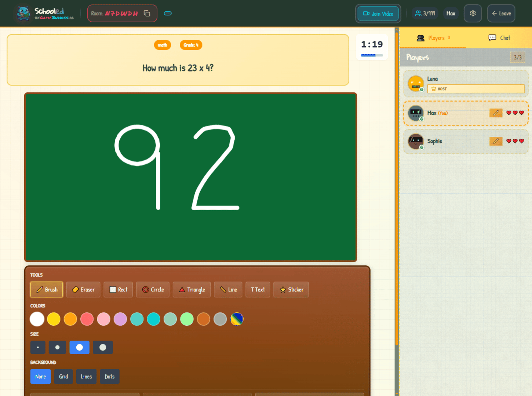Image resolution: width=532 pixels, height=396 pixels.
Task: Enable Lines background option
Action: coord(86,377)
